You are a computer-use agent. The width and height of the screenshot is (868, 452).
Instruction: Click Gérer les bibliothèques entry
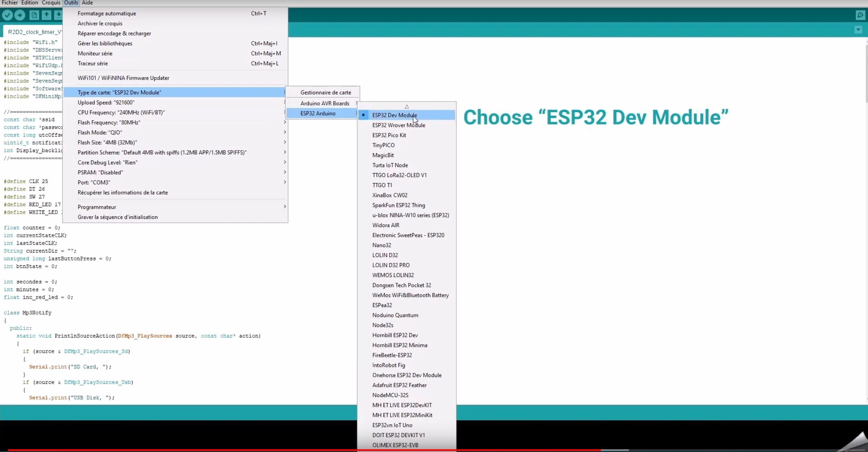pos(105,43)
